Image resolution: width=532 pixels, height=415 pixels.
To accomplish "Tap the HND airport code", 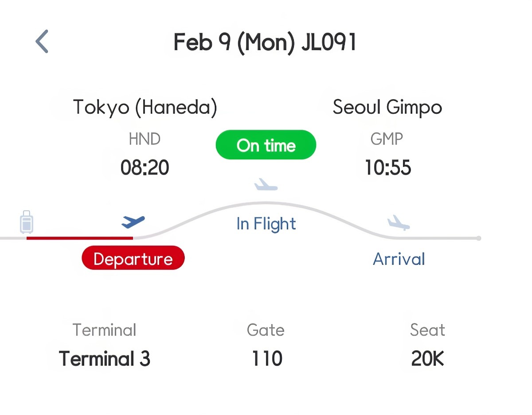I will (145, 139).
